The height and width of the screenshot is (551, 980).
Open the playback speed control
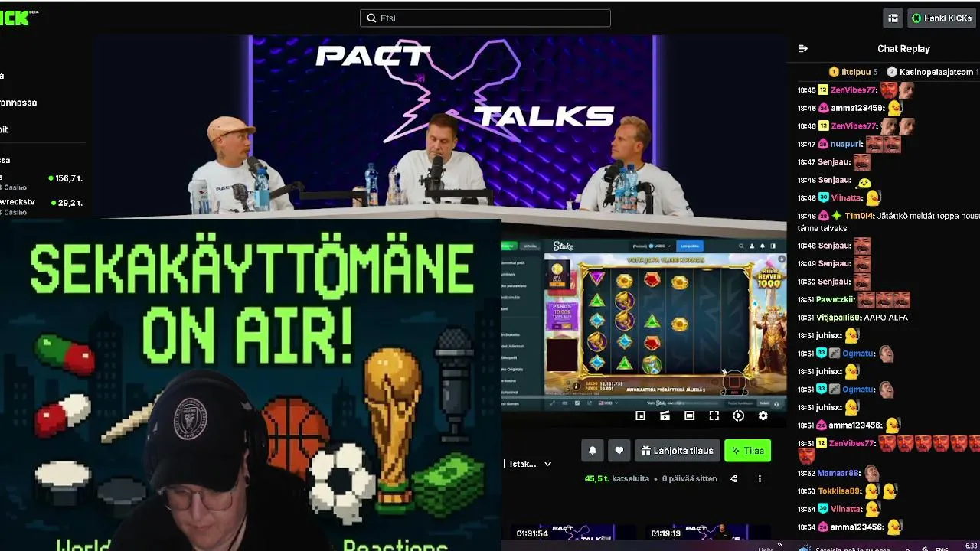[x=738, y=416]
